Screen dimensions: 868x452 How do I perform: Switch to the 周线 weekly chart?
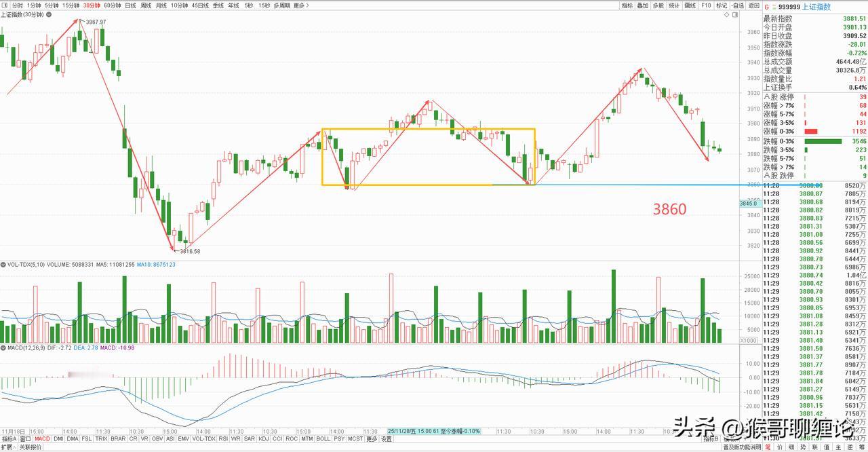(x=146, y=5)
